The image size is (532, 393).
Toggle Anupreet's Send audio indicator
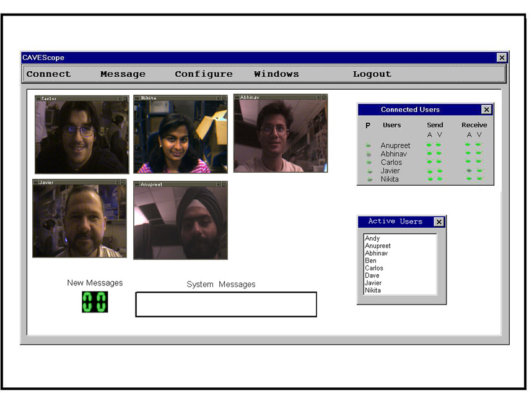tap(429, 145)
